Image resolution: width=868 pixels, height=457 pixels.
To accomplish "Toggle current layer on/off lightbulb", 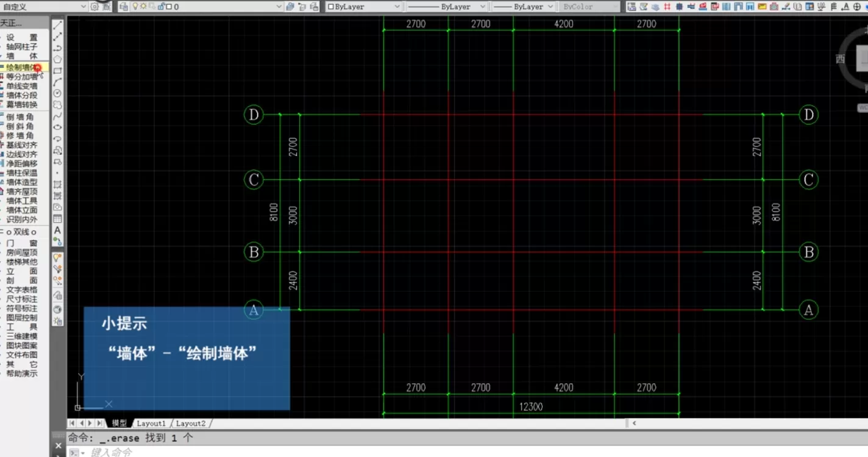I will point(135,6).
